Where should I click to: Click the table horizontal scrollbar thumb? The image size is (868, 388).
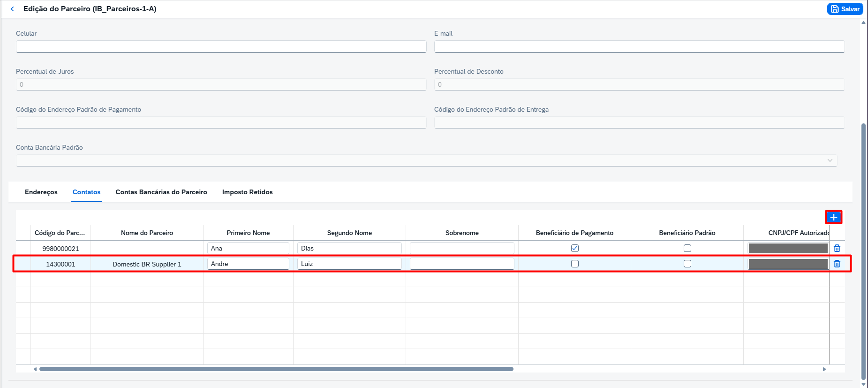276,369
